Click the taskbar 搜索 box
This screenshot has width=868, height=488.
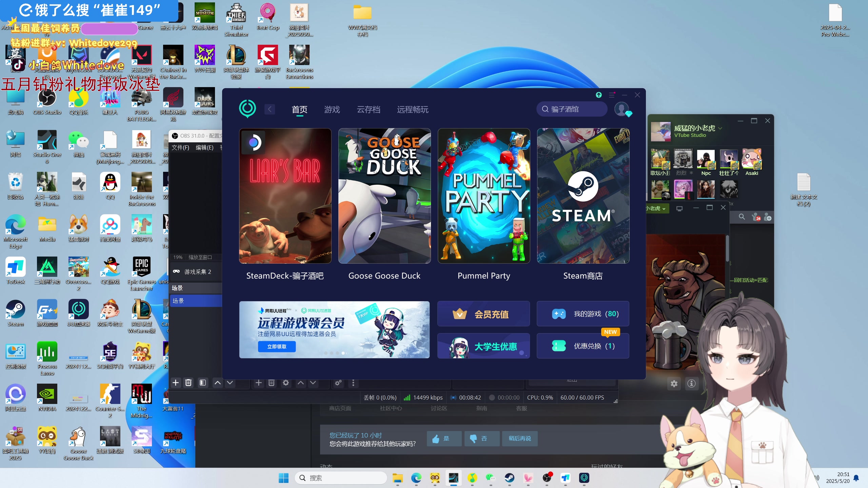pyautogui.click(x=341, y=478)
